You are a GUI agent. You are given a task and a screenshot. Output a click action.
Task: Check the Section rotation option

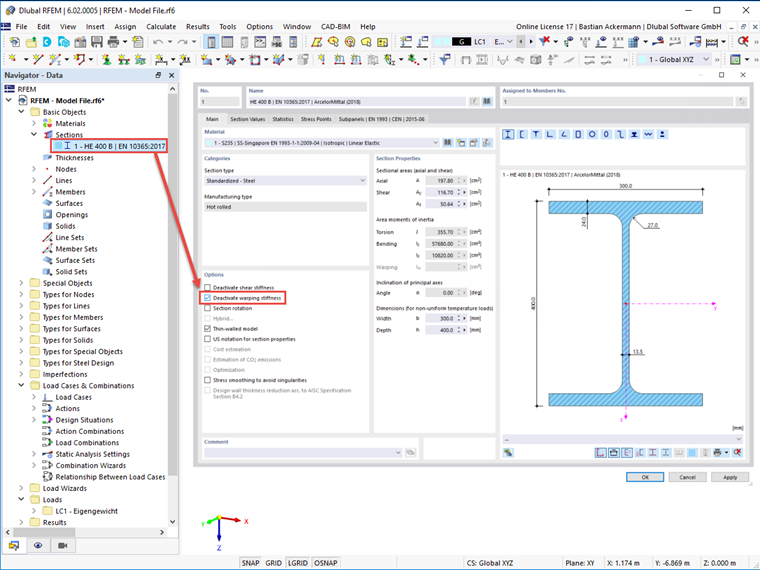[x=207, y=308]
